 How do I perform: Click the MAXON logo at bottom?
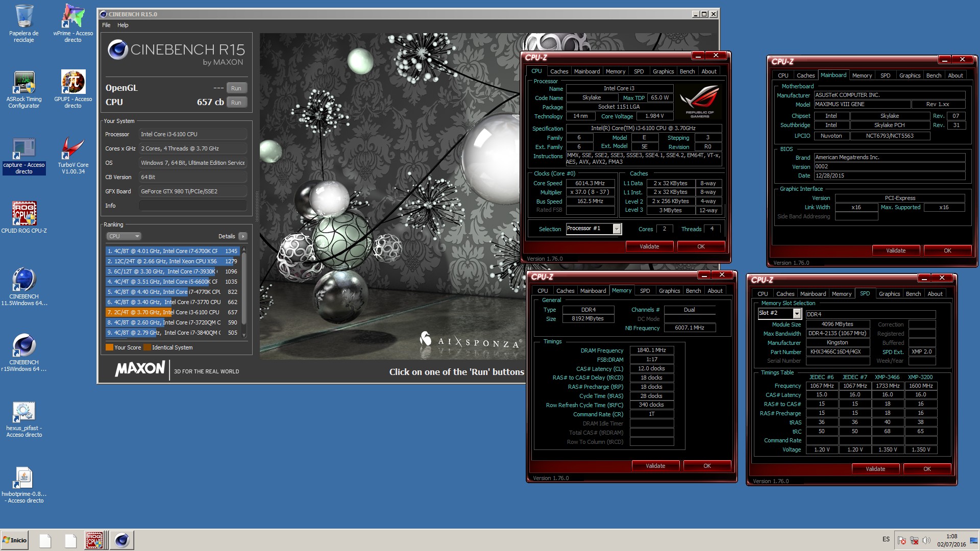140,369
